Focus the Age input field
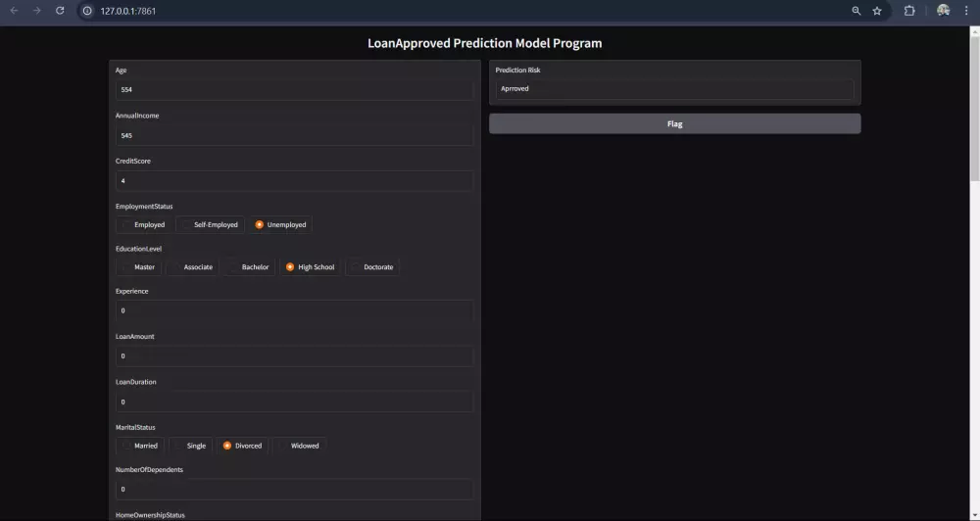This screenshot has width=980, height=521. (294, 90)
